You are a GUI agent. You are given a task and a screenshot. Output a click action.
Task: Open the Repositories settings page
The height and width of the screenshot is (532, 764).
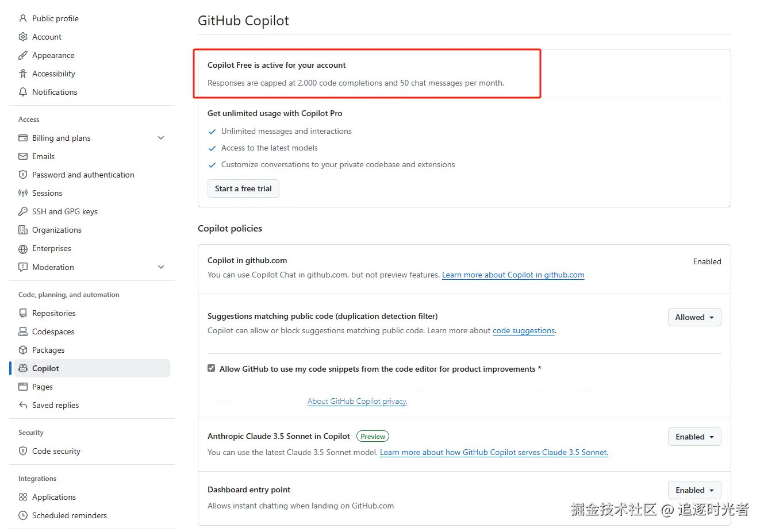click(x=53, y=313)
